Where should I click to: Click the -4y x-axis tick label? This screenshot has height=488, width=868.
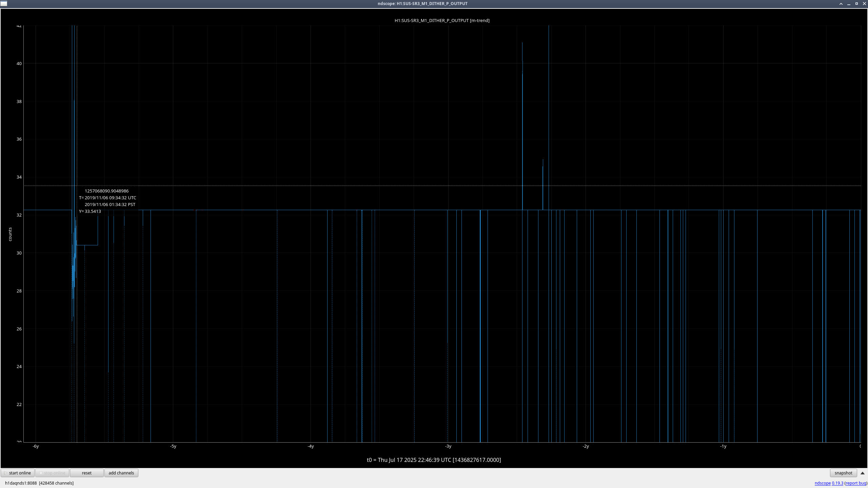click(311, 446)
